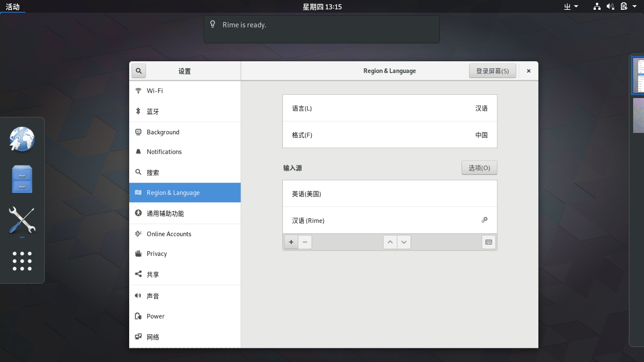644x362 pixels.
Task: Switch to the Privacy settings panel
Action: pos(185,254)
